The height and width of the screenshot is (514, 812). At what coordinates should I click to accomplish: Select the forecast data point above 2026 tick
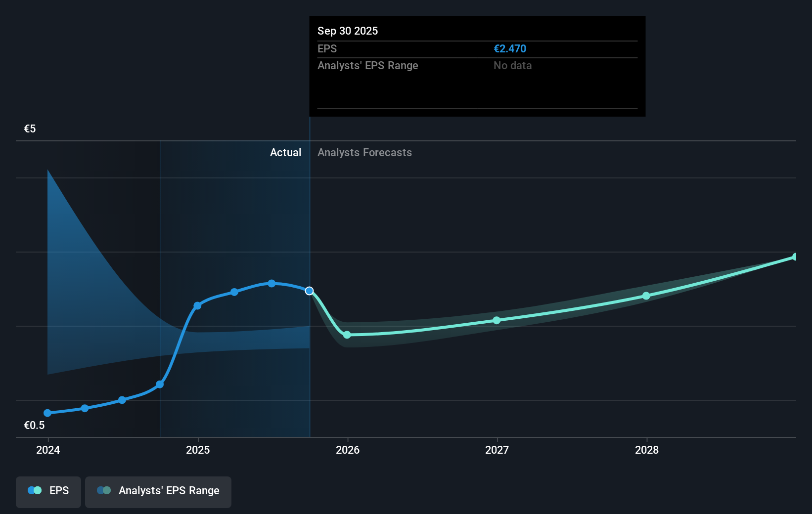(x=347, y=335)
